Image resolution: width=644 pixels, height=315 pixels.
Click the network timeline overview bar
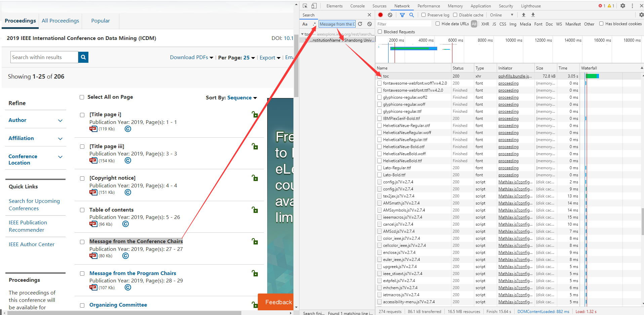tap(413, 48)
